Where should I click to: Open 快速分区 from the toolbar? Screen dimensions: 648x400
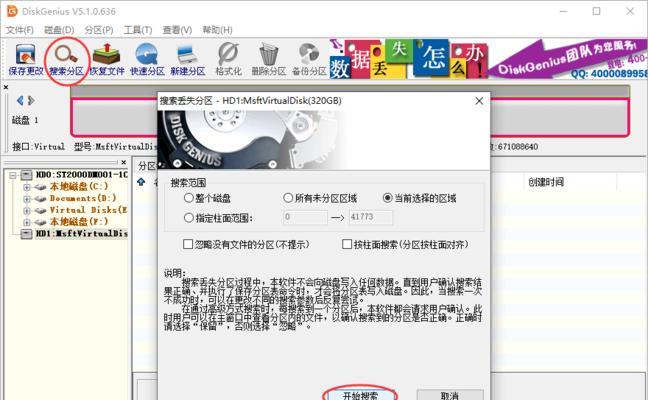click(x=147, y=60)
